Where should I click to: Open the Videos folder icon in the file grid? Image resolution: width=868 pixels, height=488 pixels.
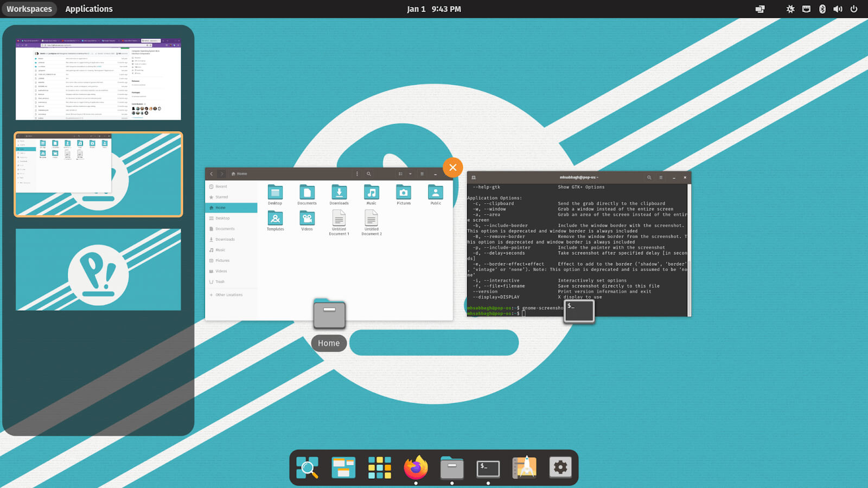[307, 221]
